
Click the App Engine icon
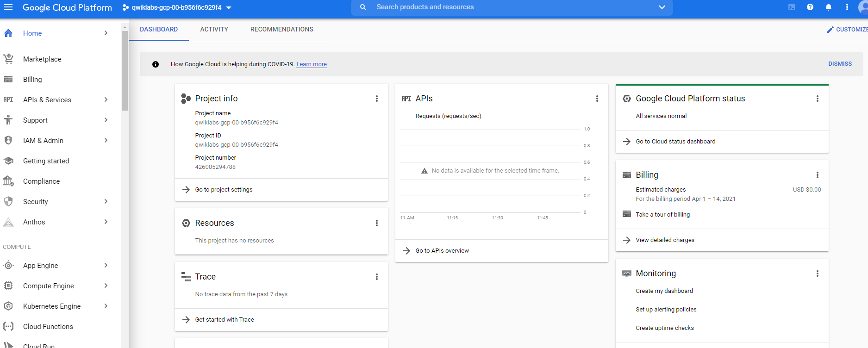tap(8, 265)
